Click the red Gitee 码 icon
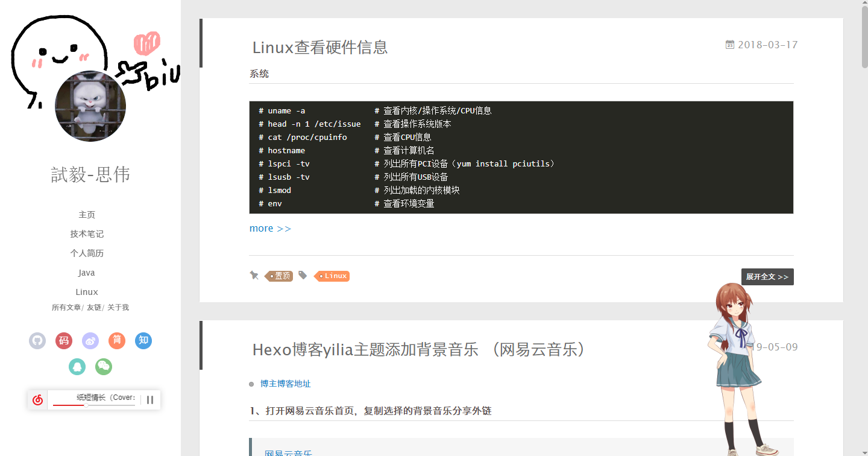The width and height of the screenshot is (868, 456). pyautogui.click(x=63, y=341)
